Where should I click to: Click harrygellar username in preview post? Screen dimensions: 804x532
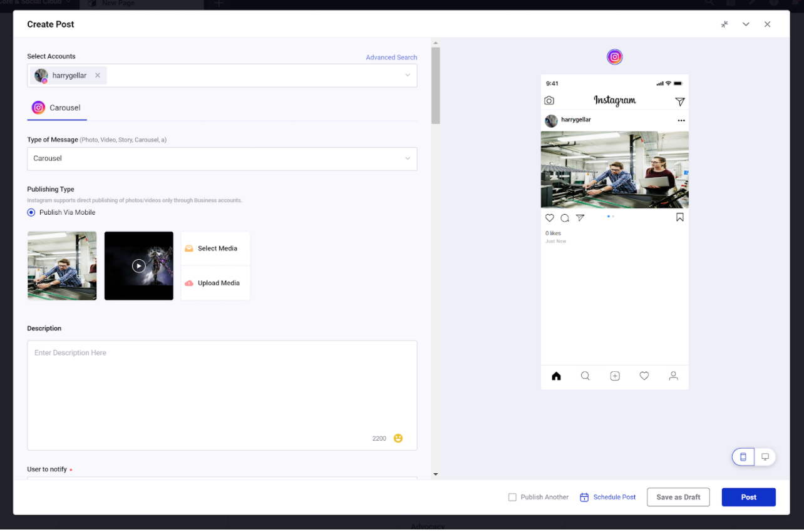576,120
